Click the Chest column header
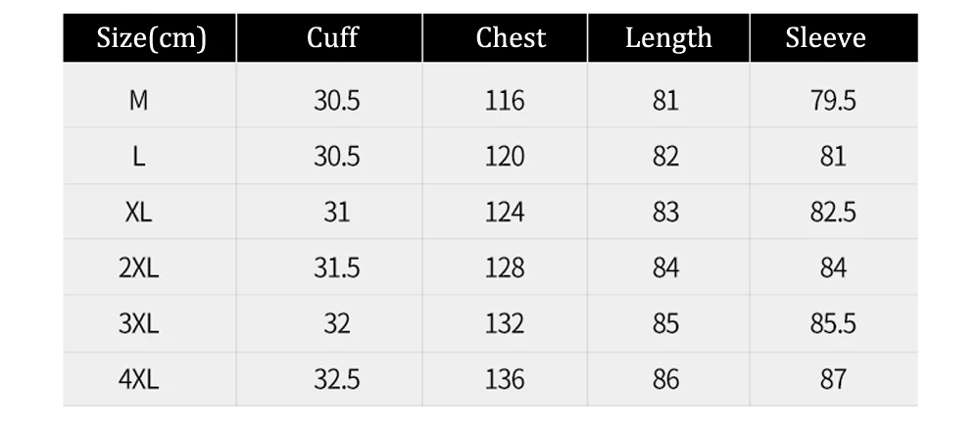The width and height of the screenshot is (980, 435). 511,37
